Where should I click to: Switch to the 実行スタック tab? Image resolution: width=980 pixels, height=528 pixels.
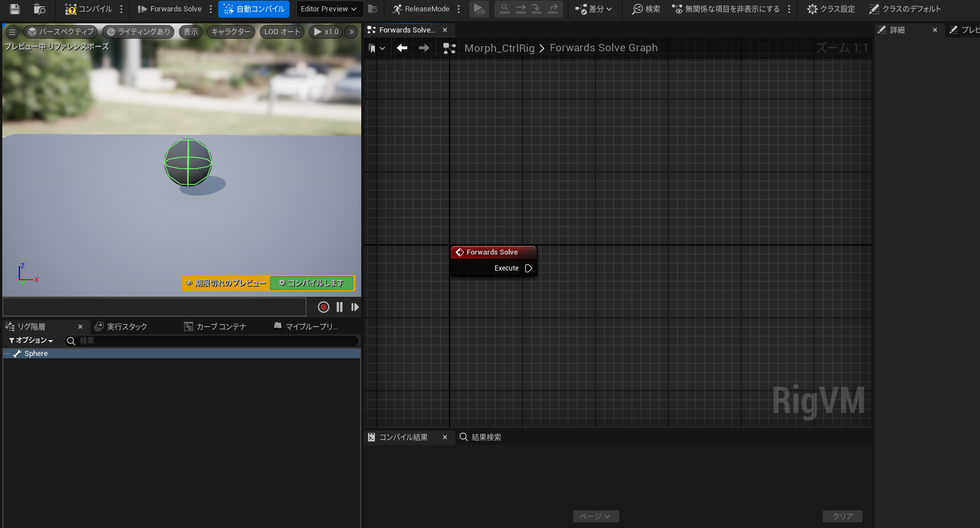[x=121, y=326]
